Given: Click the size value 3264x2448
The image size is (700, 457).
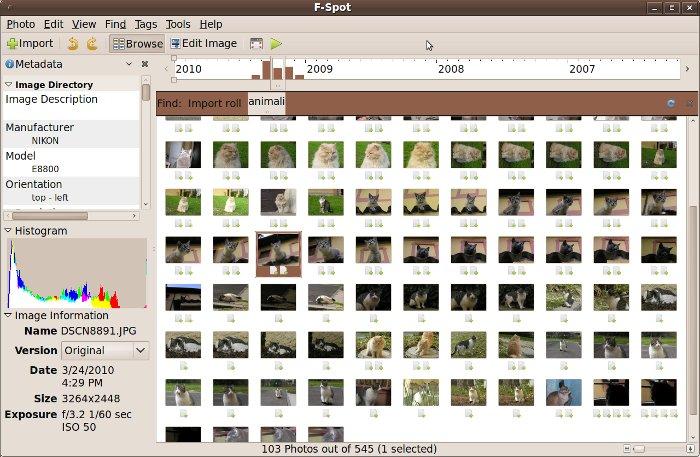Looking at the screenshot, I should point(91,399).
